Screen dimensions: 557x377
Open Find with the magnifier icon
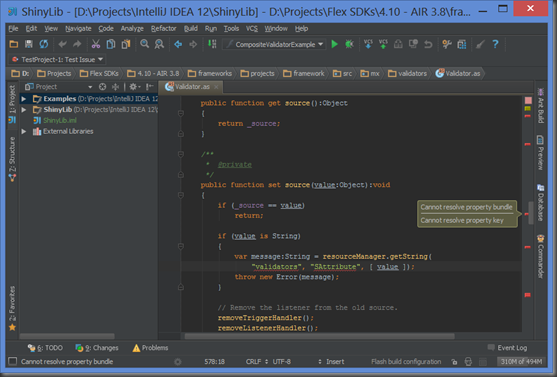[x=144, y=44]
